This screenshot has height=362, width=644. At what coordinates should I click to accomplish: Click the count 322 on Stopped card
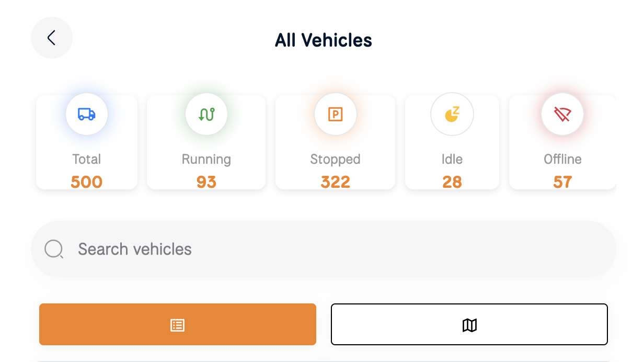pos(335,182)
